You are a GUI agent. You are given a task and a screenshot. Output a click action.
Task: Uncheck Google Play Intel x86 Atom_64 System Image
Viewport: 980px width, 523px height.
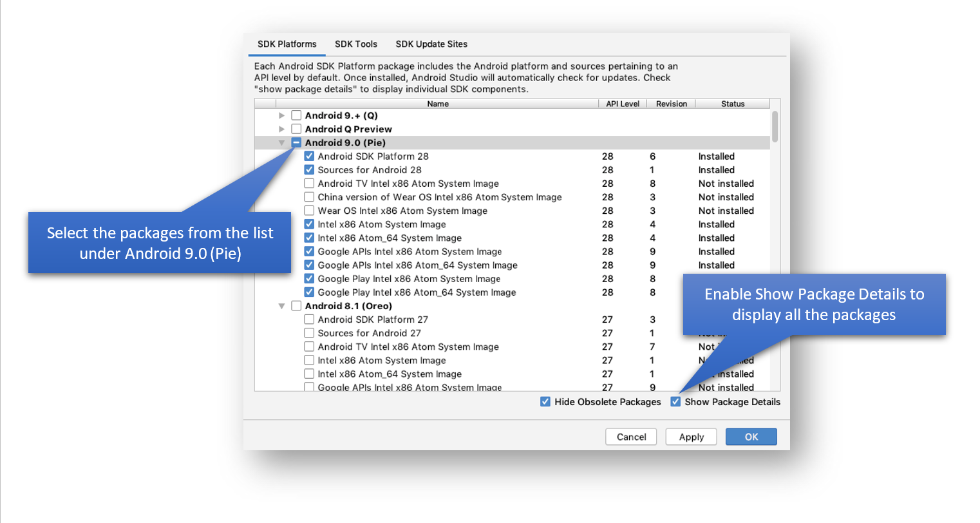309,292
